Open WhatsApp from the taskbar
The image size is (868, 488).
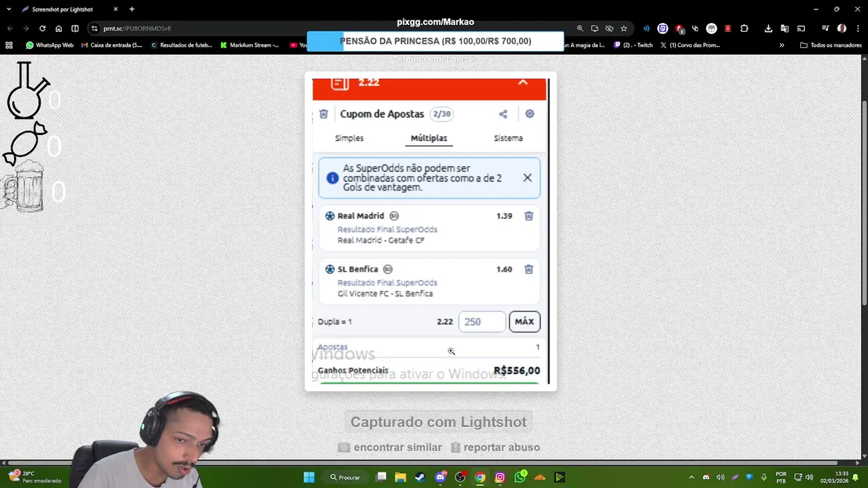(520, 477)
